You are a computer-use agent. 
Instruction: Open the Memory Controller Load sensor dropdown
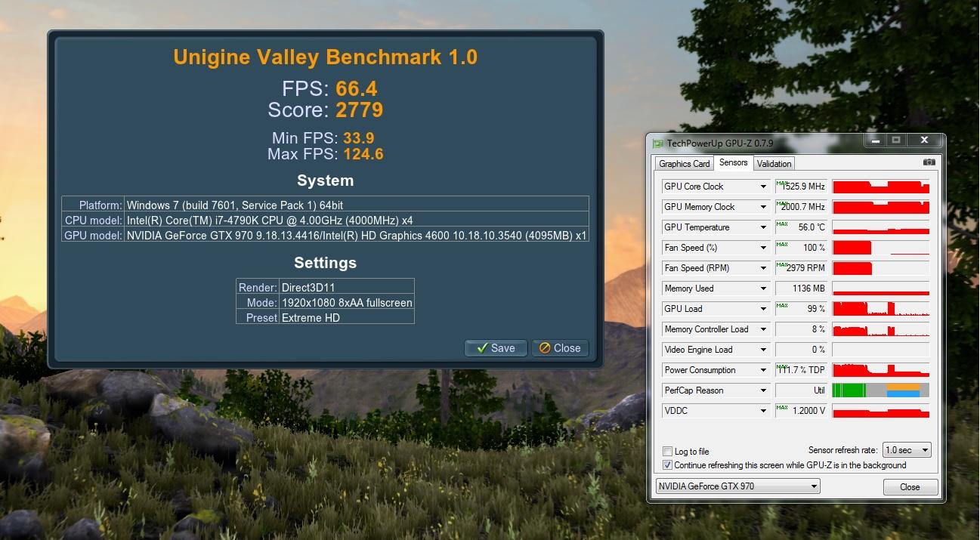(763, 329)
